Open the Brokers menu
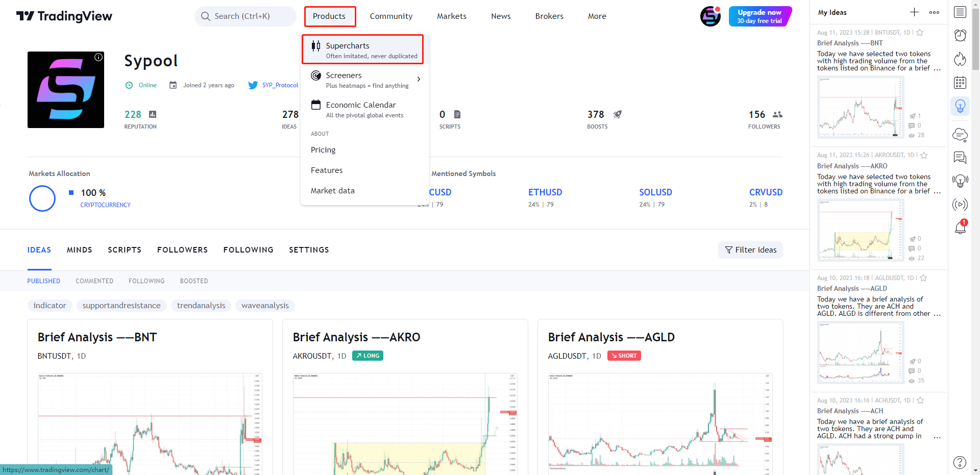 pos(549,16)
